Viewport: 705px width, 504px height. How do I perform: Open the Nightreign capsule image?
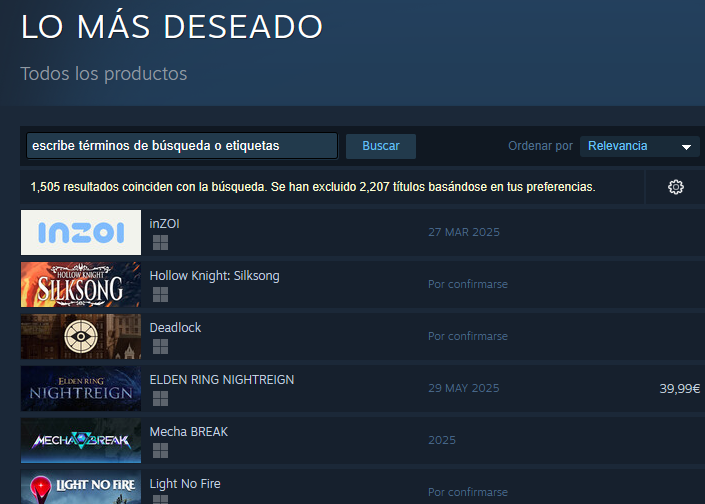(x=81, y=388)
